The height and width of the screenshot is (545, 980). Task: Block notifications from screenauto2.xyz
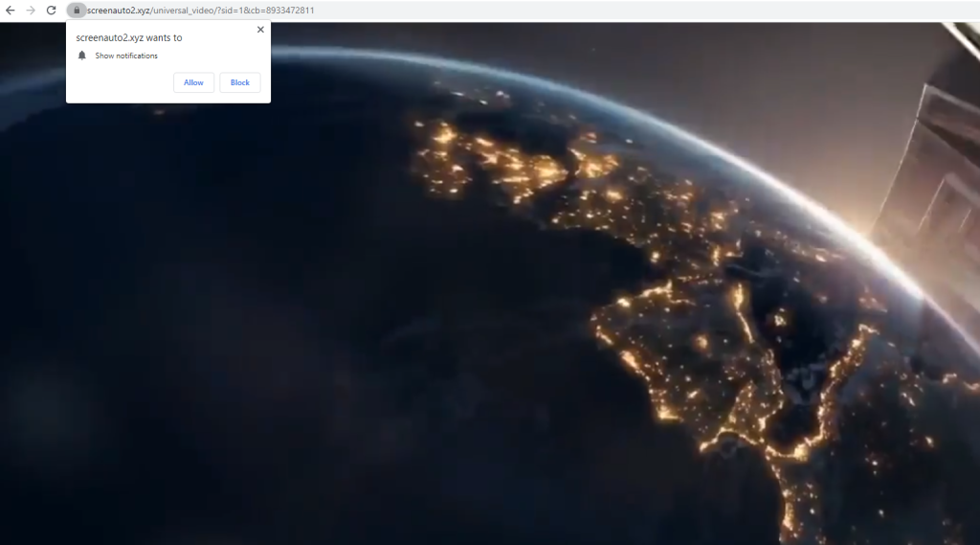click(x=240, y=82)
